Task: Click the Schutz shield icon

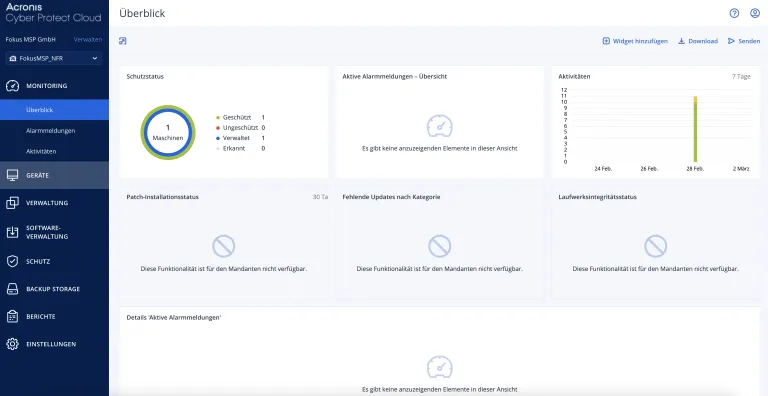Action: pyautogui.click(x=12, y=262)
